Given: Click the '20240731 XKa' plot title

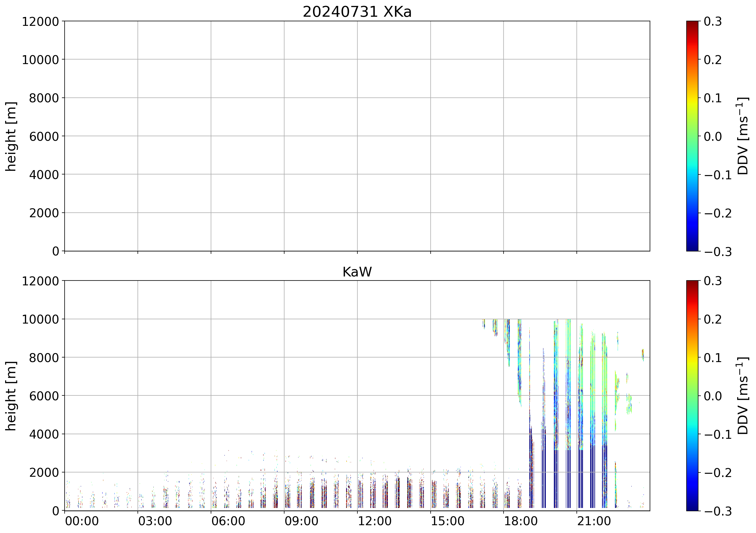Looking at the screenshot, I should pos(357,12).
